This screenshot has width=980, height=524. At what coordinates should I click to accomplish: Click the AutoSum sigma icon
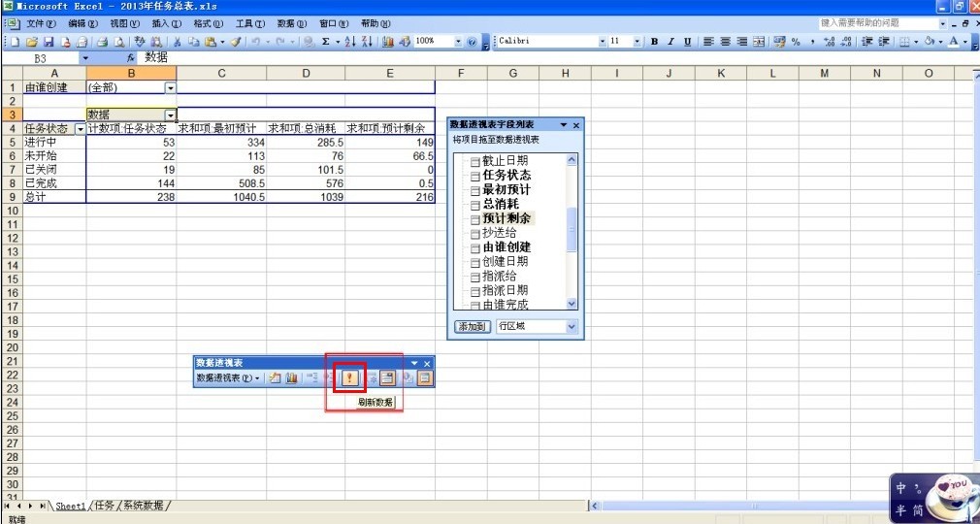325,42
